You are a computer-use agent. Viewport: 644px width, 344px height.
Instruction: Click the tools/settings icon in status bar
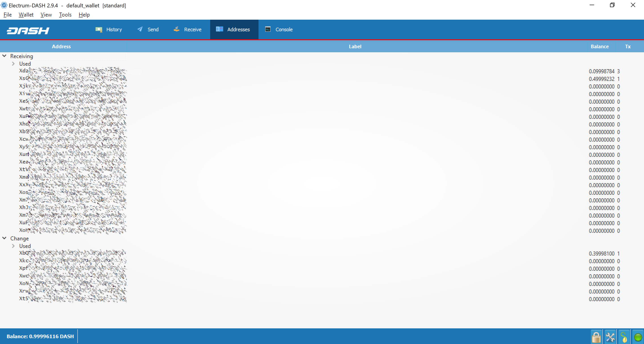610,336
